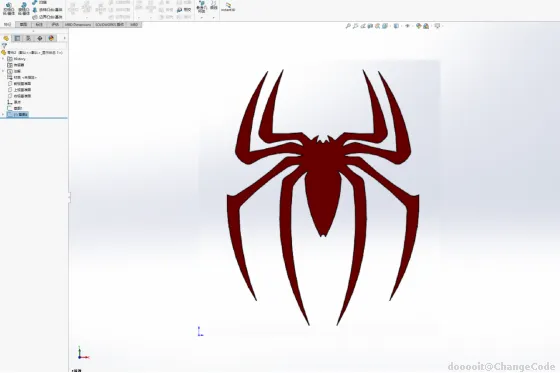The width and height of the screenshot is (560, 373).
Task: Switch to the MBD Dimensions tab
Action: [78, 25]
